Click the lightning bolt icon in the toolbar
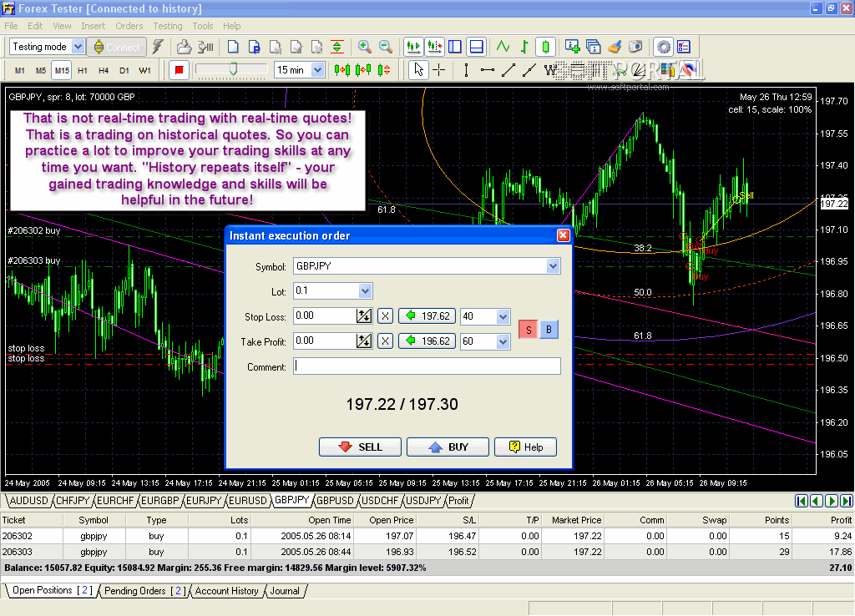855x616 pixels. [x=158, y=47]
